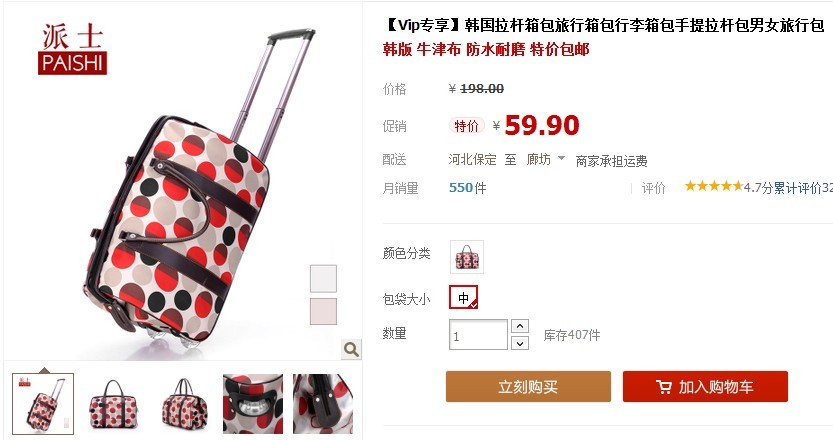The height and width of the screenshot is (440, 833).
Task: Select first thumbnail of trolley bag
Action: pos(43,404)
